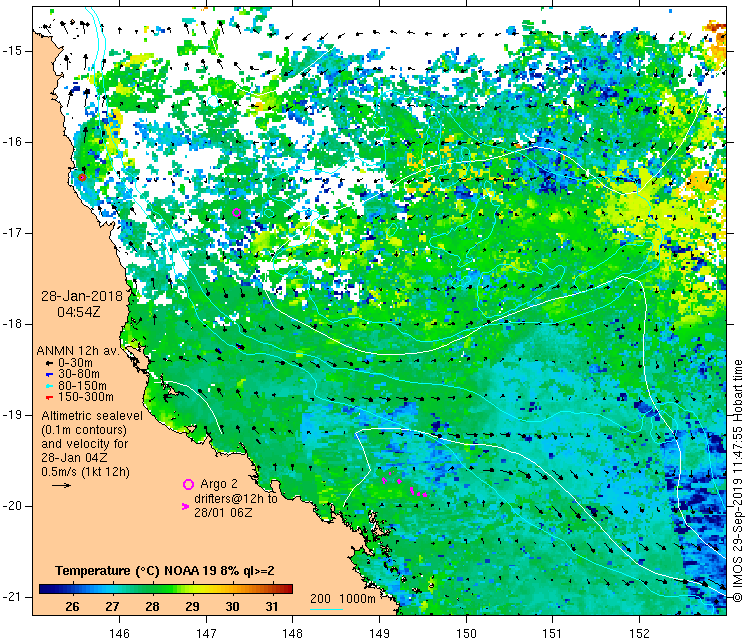
Task: Click the ANMN 12h av. label
Action: pyautogui.click(x=77, y=351)
